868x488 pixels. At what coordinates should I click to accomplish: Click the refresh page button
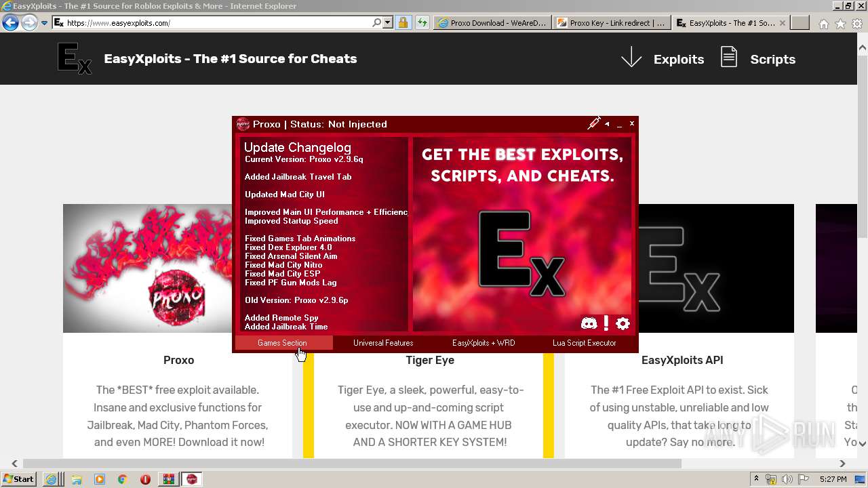pos(422,22)
